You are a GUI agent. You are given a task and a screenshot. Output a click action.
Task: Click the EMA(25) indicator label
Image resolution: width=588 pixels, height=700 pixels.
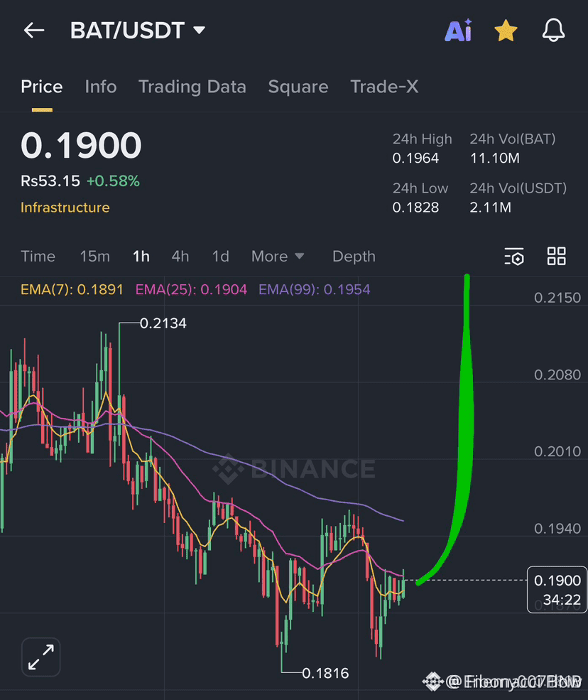190,291
